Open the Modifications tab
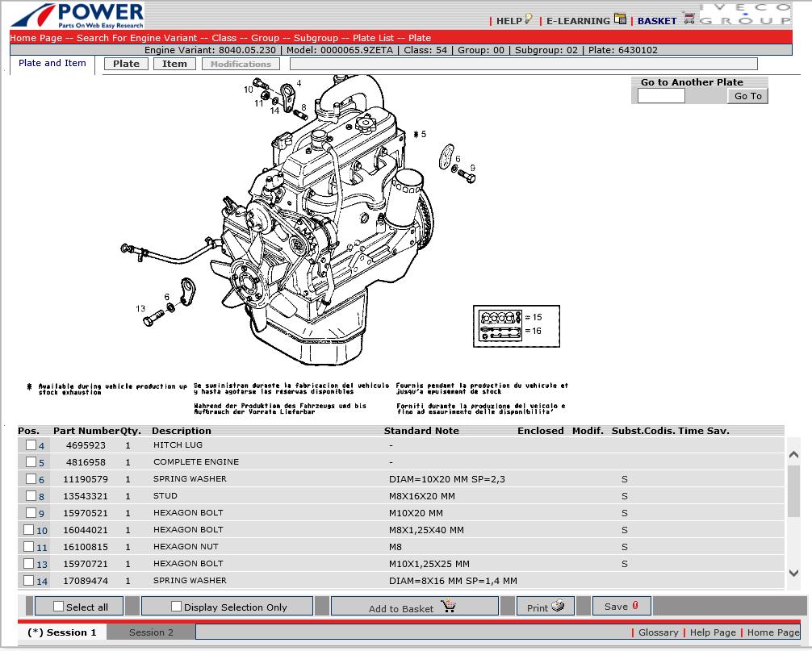Viewport: 812px width, 651px height. point(241,64)
